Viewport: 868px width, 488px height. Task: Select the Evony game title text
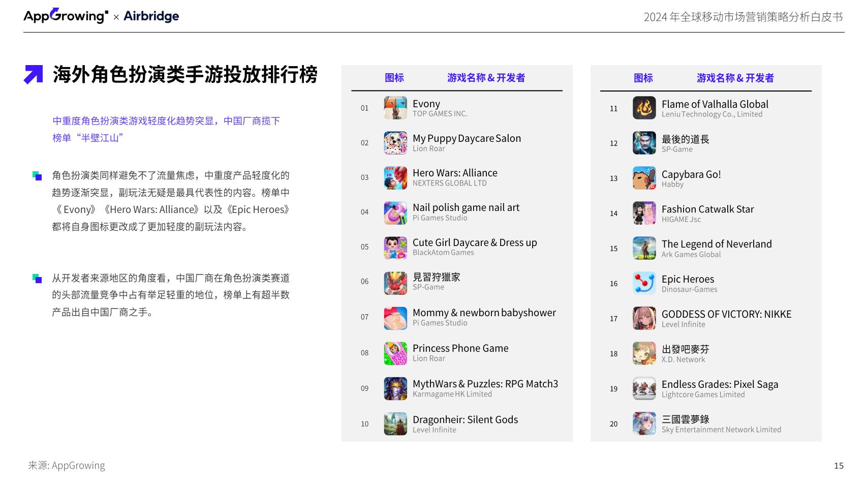click(426, 104)
